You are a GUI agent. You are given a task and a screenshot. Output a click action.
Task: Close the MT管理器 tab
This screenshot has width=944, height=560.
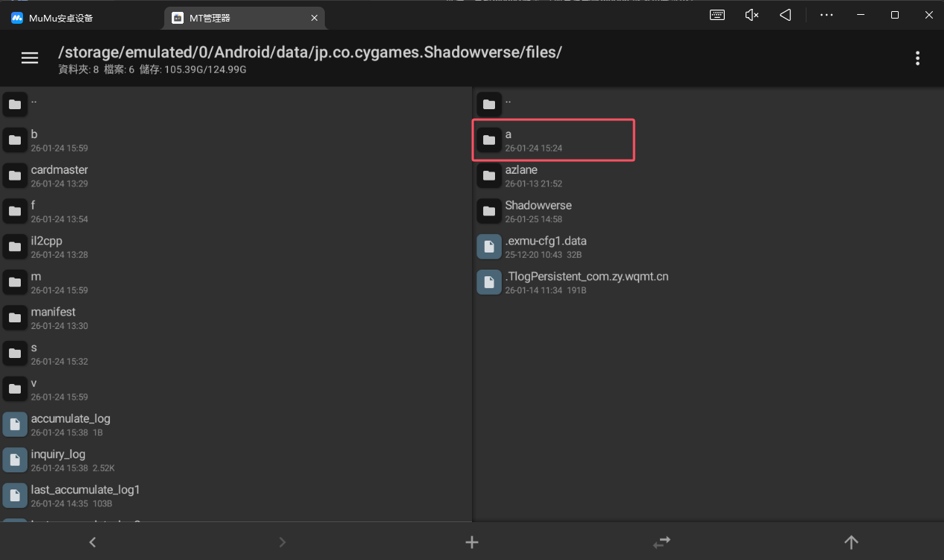click(x=315, y=18)
